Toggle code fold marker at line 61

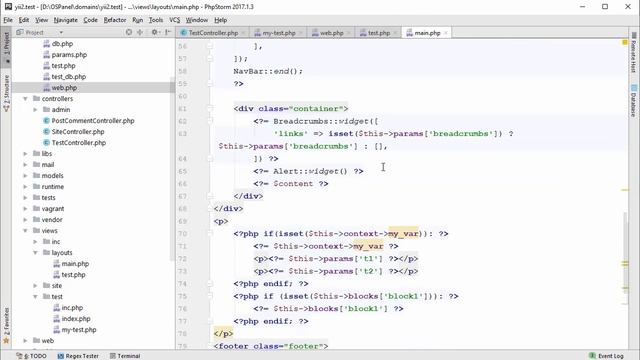[210, 109]
